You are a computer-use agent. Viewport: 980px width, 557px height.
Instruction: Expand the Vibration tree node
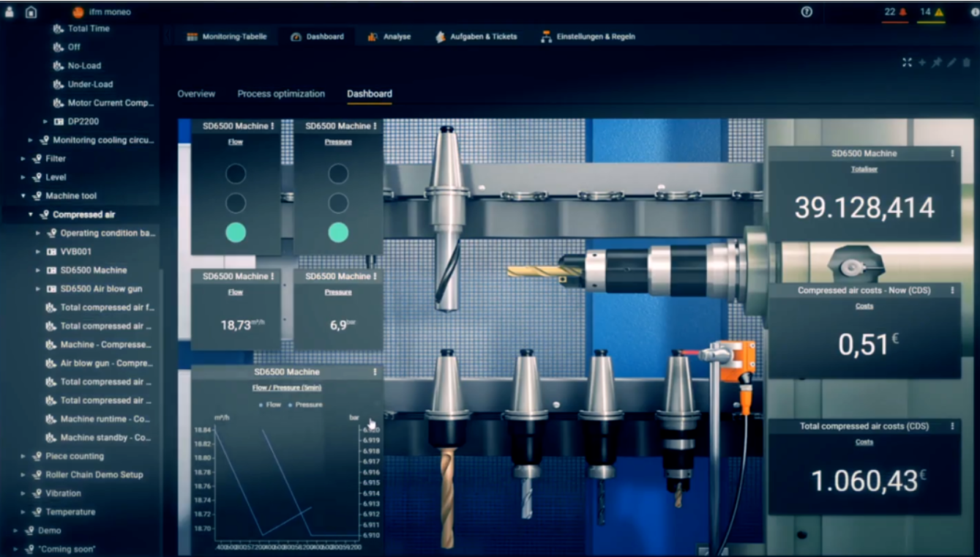point(23,493)
